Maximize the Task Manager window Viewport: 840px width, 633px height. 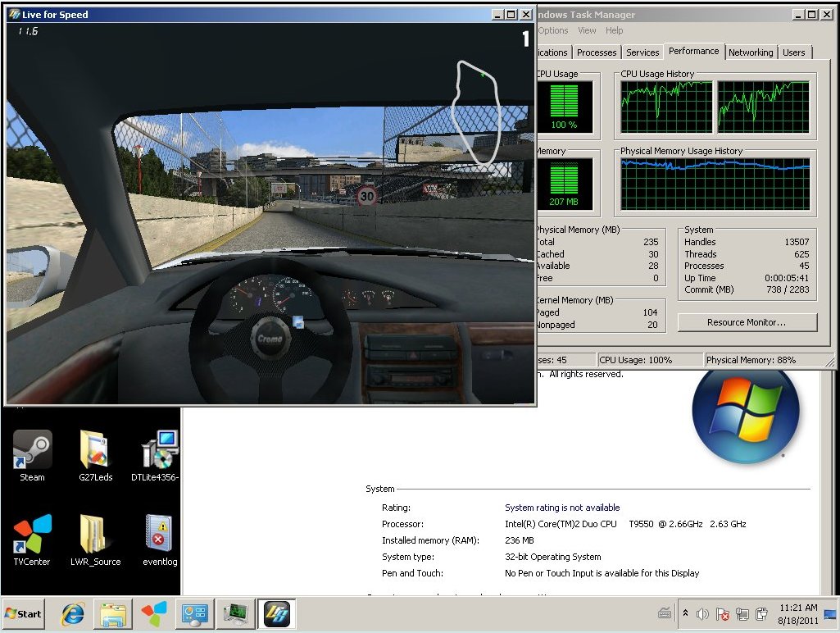click(x=812, y=15)
